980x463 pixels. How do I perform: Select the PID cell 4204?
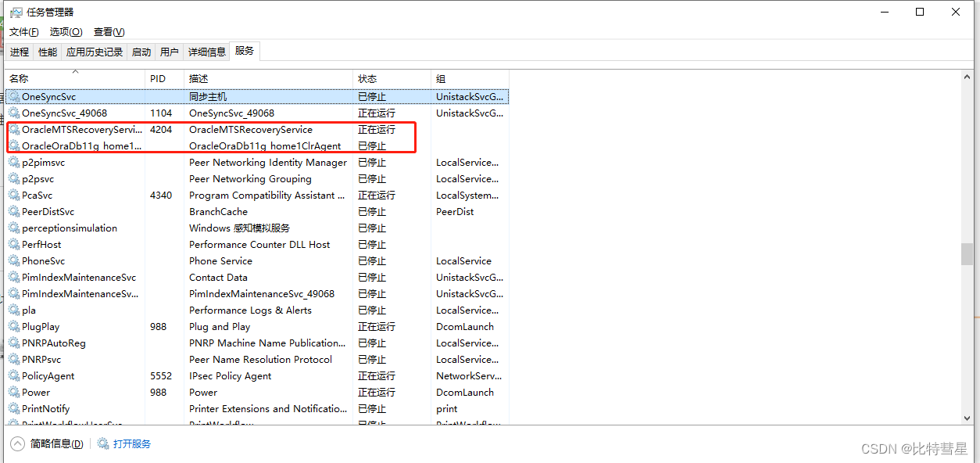coord(161,130)
